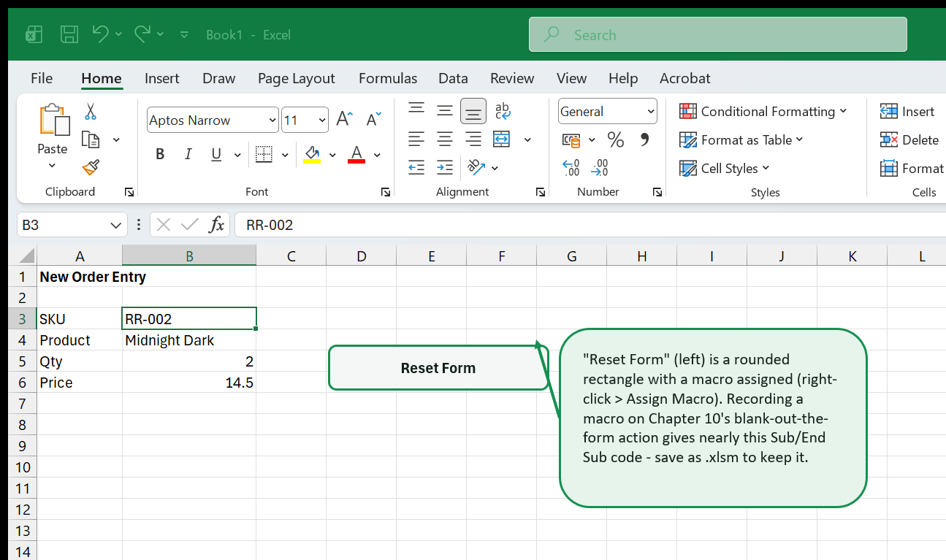Screen dimensions: 946x560
Task: Merge and center the selected cells
Action: click(x=501, y=139)
